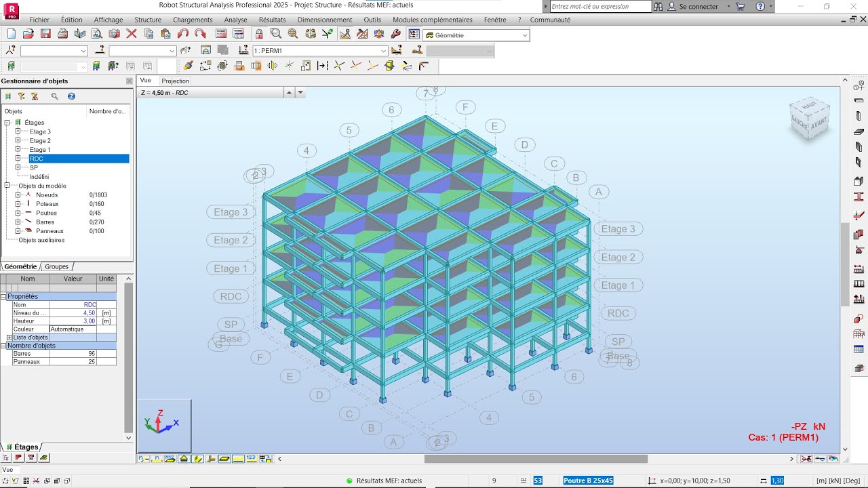Activate the Zoom window magnifier icon

[276, 34]
